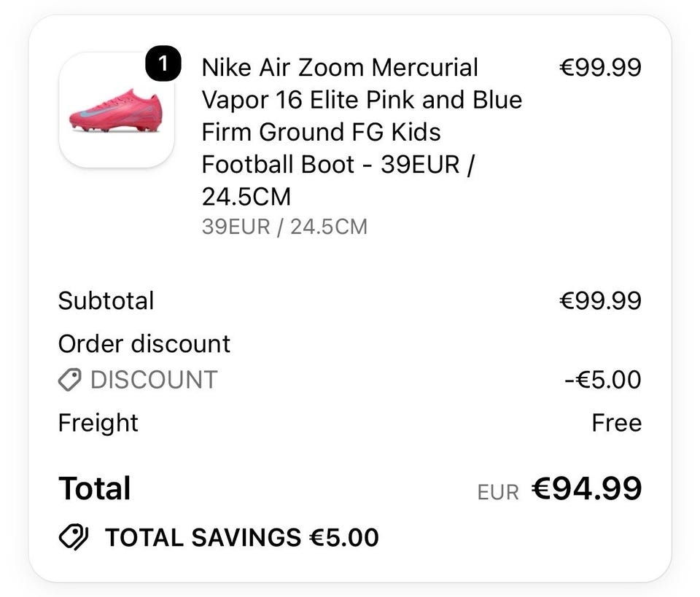Click the total amount €94.99
Viewport: 700px width, 597px height.
tap(586, 488)
